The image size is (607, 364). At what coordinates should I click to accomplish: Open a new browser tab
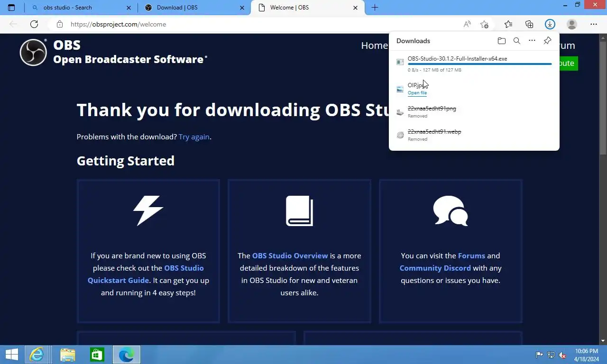click(375, 8)
